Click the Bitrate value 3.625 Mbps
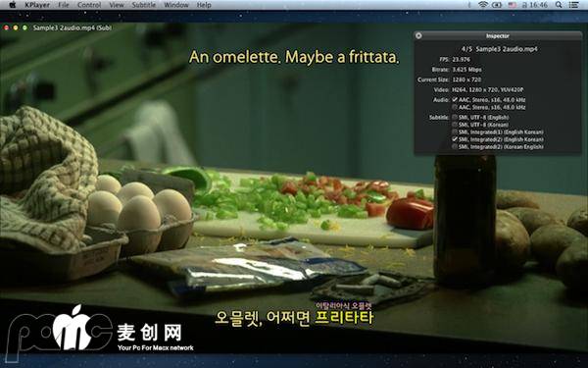 pos(466,70)
